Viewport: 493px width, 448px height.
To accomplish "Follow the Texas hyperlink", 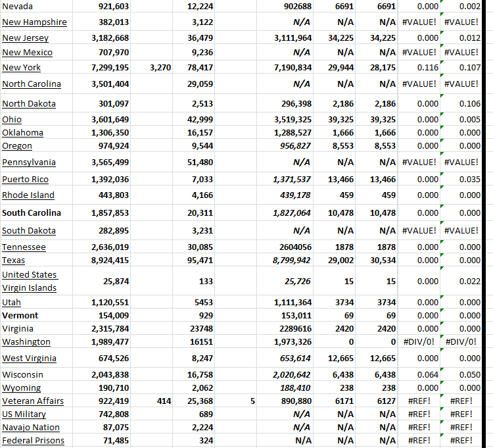I will [x=13, y=260].
